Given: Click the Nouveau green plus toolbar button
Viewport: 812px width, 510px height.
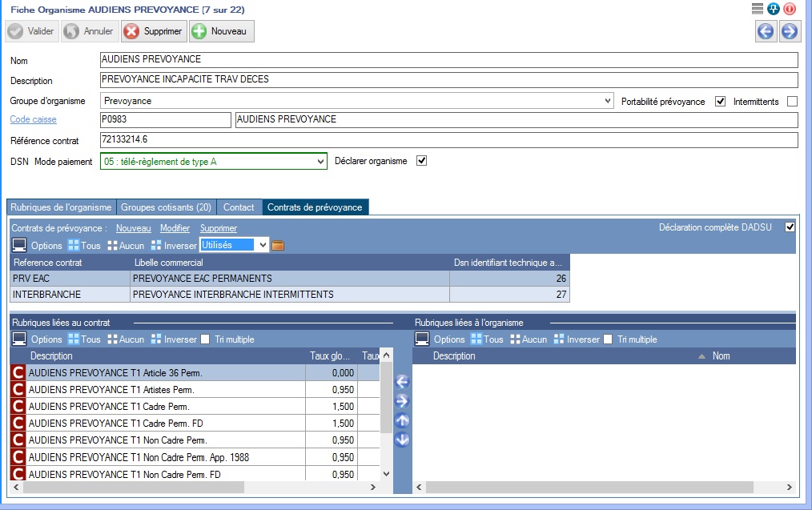Looking at the screenshot, I should pyautogui.click(x=222, y=31).
